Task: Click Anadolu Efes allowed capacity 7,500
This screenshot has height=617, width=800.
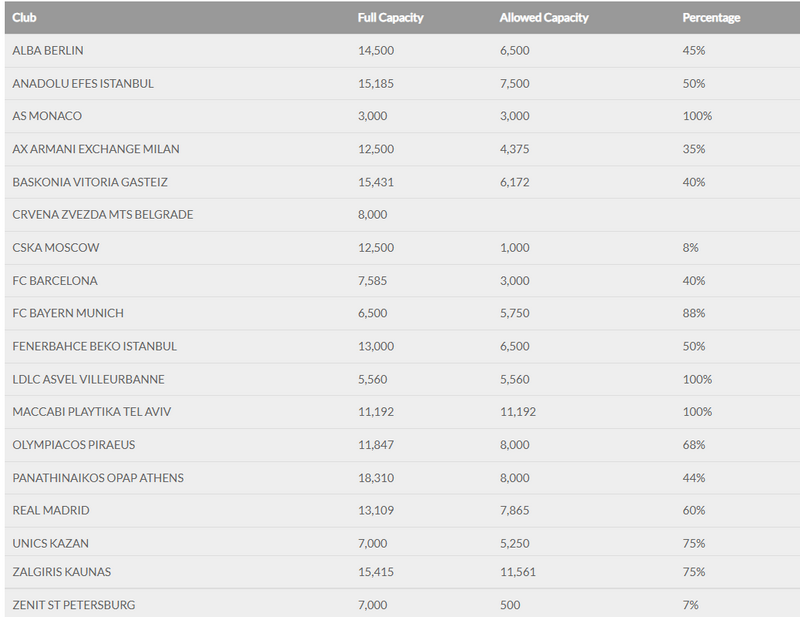Action: pyautogui.click(x=515, y=84)
